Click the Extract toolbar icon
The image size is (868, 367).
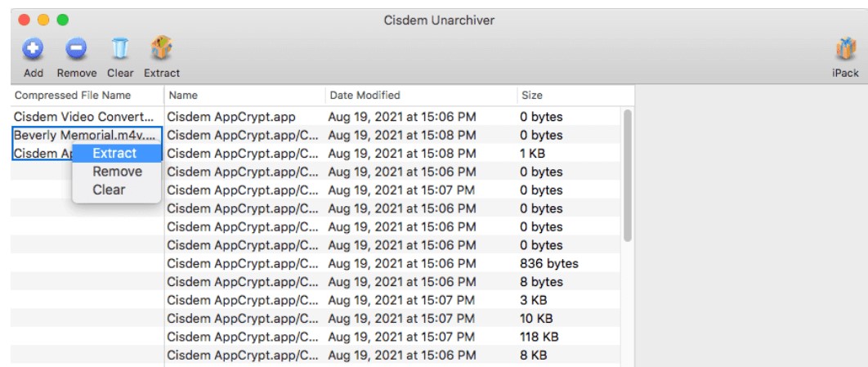(x=161, y=51)
